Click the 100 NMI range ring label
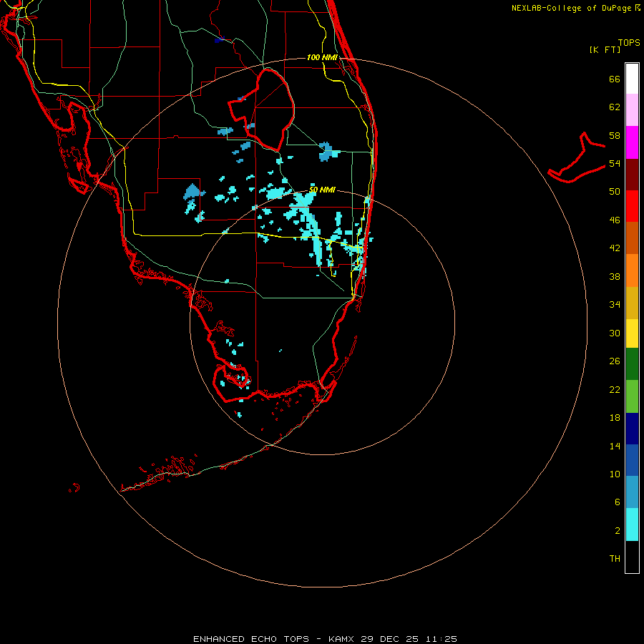 [322, 57]
